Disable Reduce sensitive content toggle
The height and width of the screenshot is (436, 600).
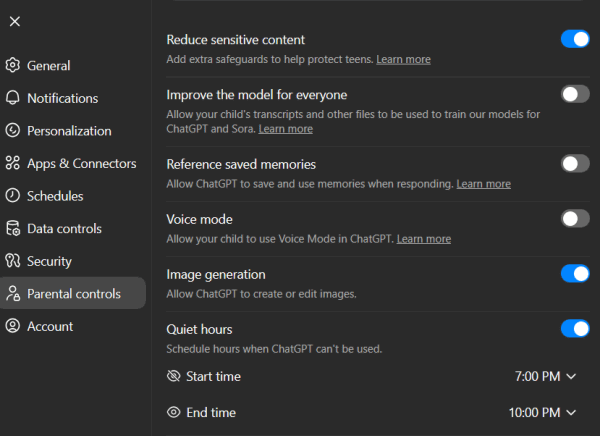(575, 39)
